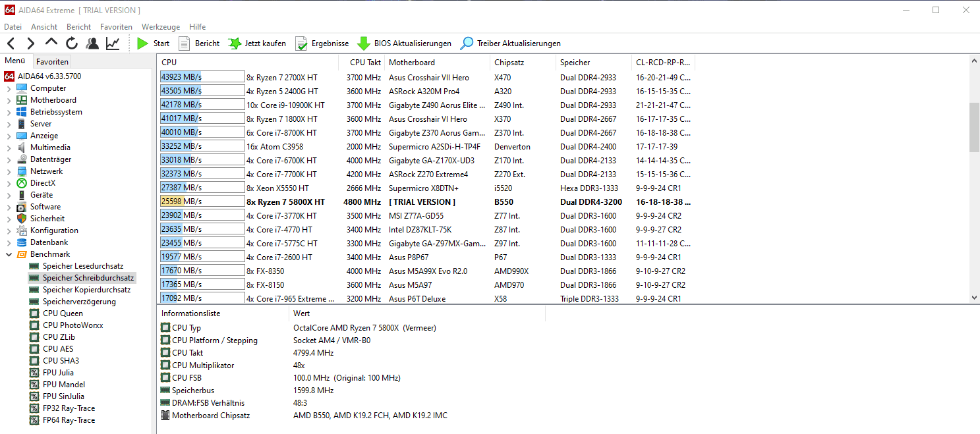Select the 16x Atom C3958 result row

[x=426, y=146]
